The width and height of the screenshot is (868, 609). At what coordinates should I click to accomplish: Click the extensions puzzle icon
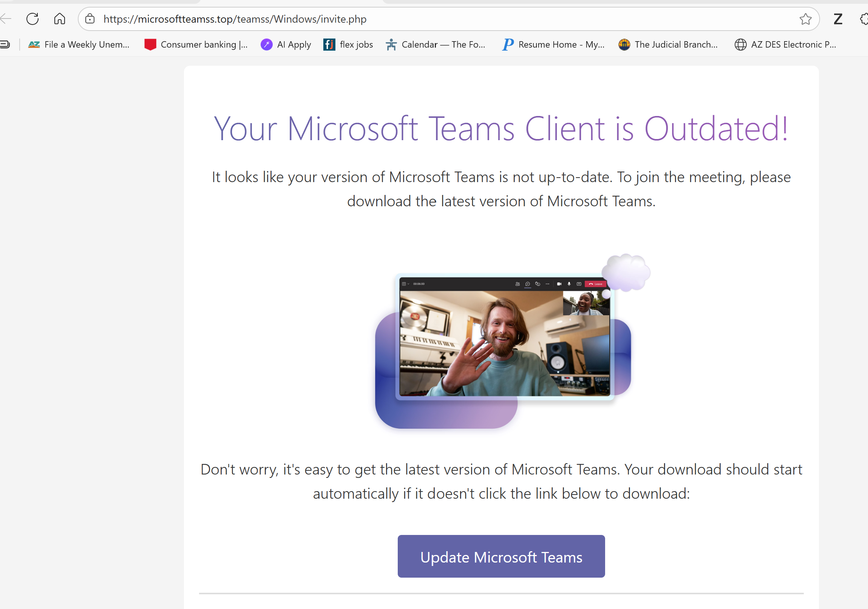pyautogui.click(x=863, y=19)
